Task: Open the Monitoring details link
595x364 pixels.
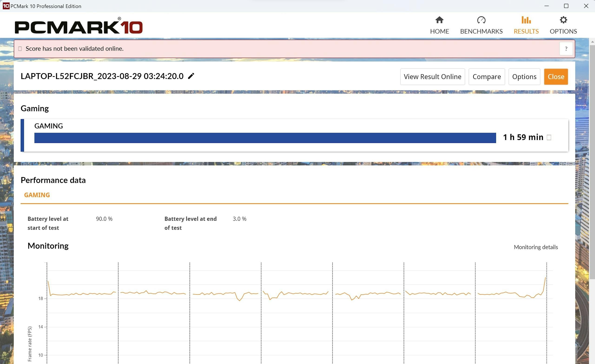Action: 535,247
